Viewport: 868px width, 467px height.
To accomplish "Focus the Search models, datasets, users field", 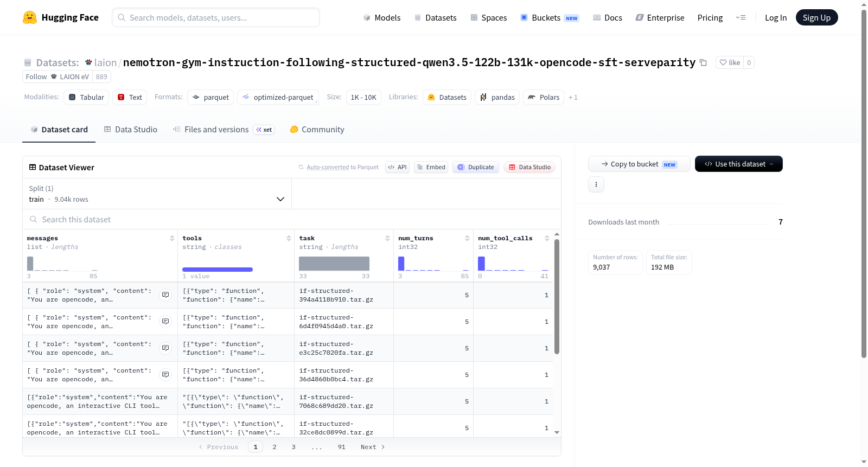I will pos(216,17).
